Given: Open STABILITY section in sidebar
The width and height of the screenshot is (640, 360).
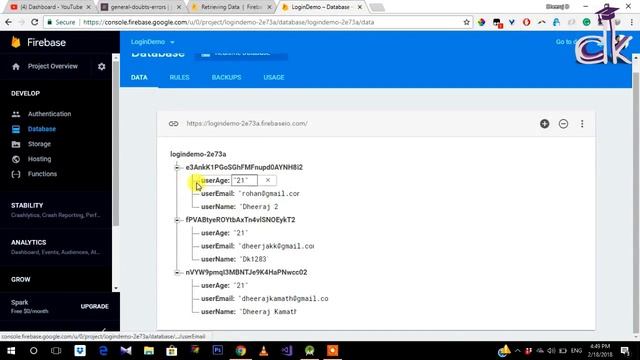Looking at the screenshot, I should coord(56,210).
